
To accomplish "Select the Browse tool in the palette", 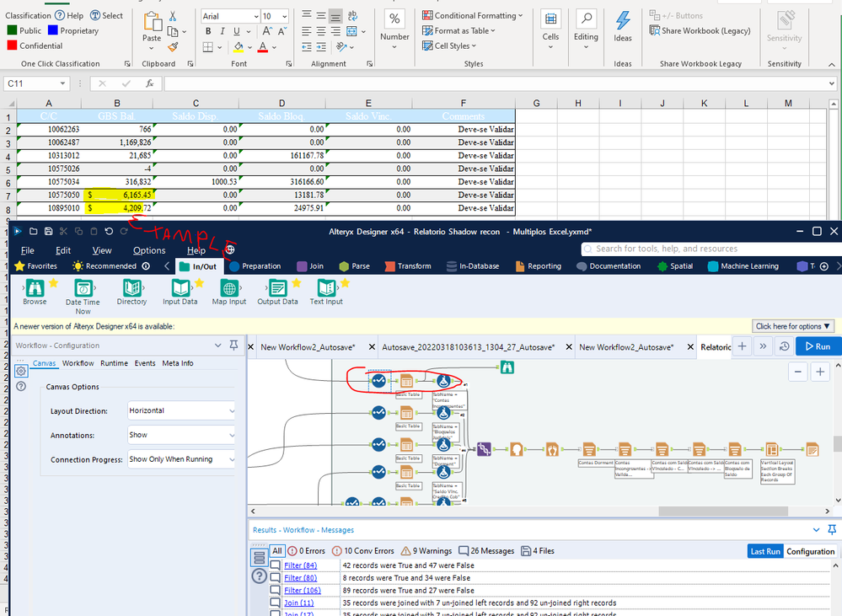I will [x=35, y=288].
